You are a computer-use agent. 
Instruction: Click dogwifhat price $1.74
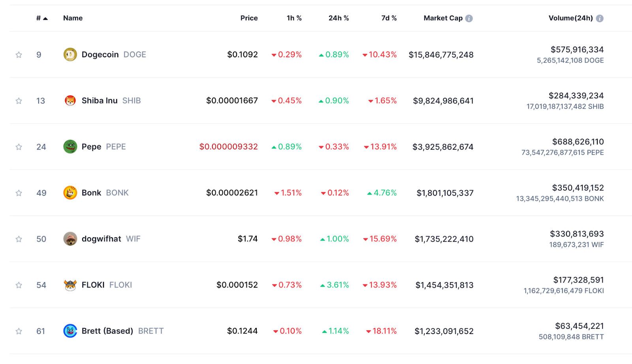tap(247, 239)
